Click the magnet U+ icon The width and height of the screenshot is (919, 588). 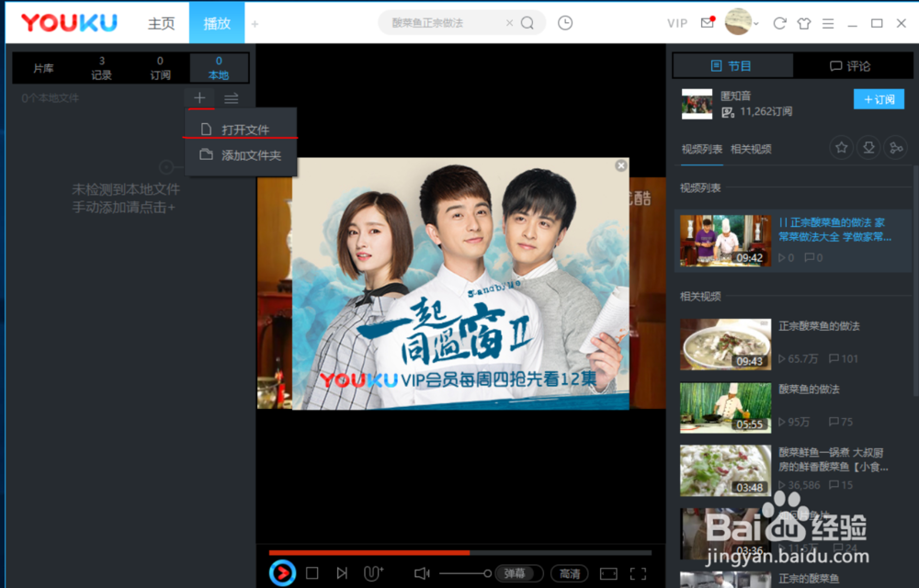pos(373,573)
